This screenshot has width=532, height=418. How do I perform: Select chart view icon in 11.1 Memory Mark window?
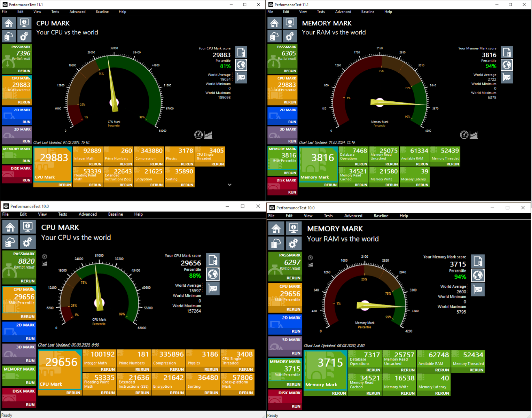[x=474, y=135]
